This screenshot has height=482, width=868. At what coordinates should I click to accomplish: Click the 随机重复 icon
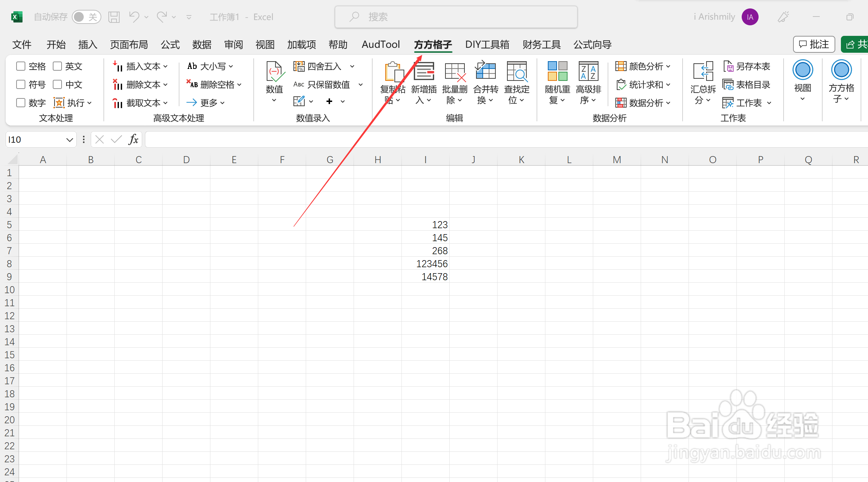click(x=558, y=71)
